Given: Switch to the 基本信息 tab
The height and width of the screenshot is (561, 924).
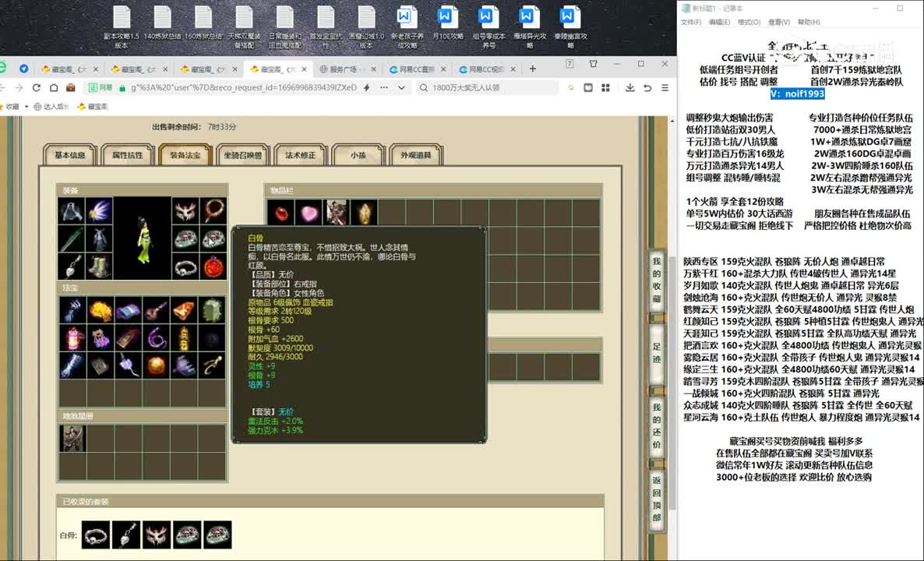Looking at the screenshot, I should [70, 155].
